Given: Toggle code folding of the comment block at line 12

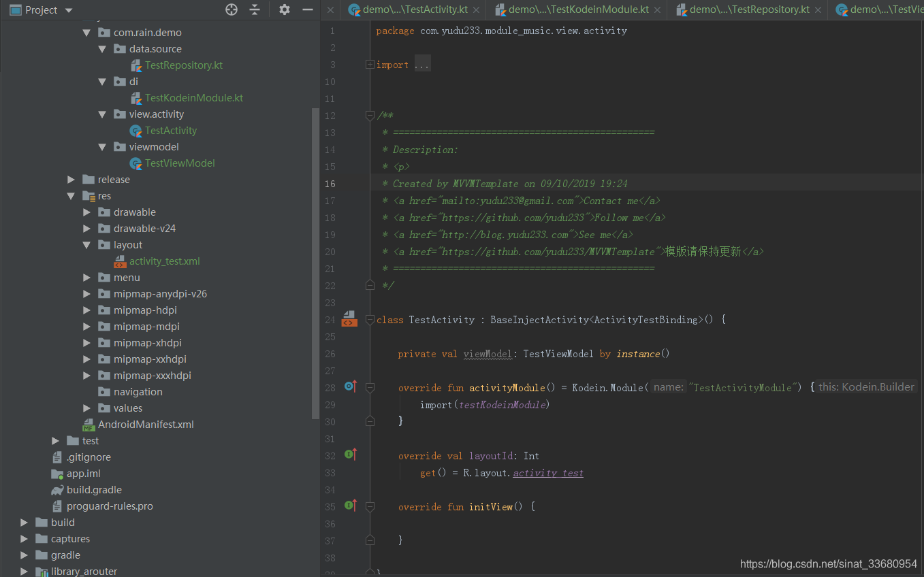Looking at the screenshot, I should (x=370, y=115).
